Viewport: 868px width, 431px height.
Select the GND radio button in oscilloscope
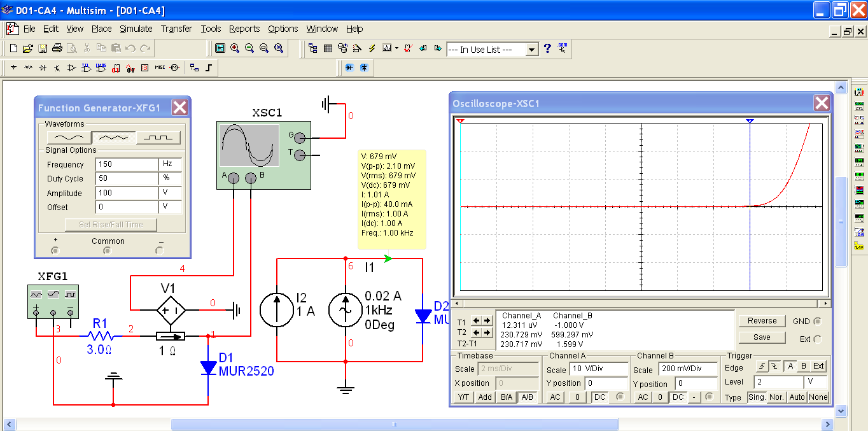(x=818, y=321)
